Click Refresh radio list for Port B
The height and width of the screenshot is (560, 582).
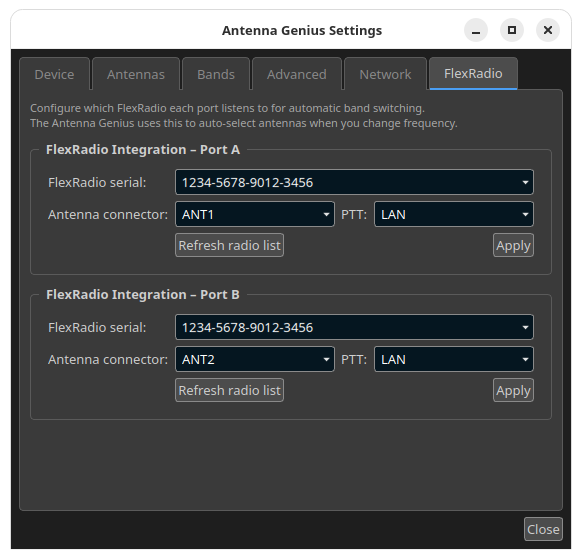pos(229,390)
